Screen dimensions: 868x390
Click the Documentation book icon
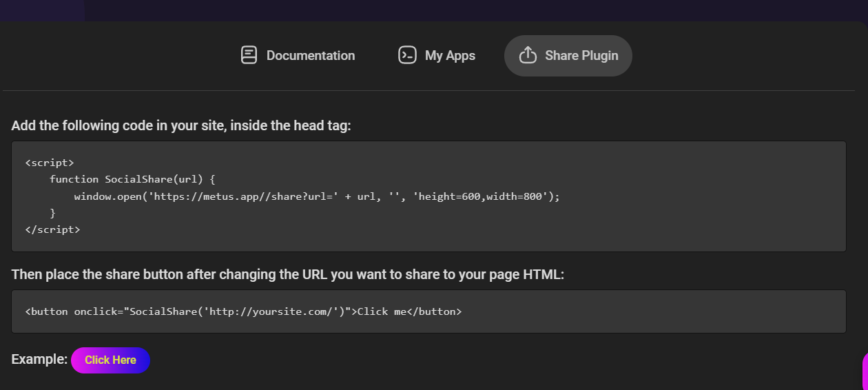point(249,55)
